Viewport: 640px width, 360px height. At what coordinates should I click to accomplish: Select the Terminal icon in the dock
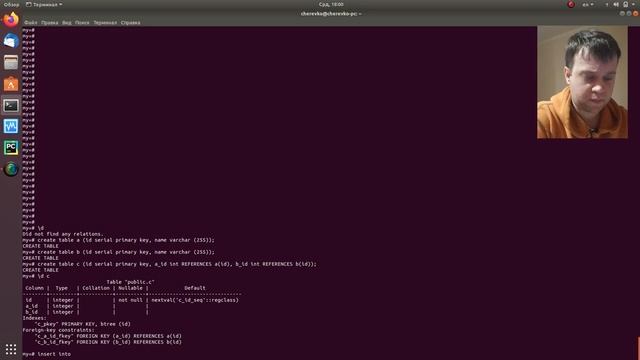[11, 106]
